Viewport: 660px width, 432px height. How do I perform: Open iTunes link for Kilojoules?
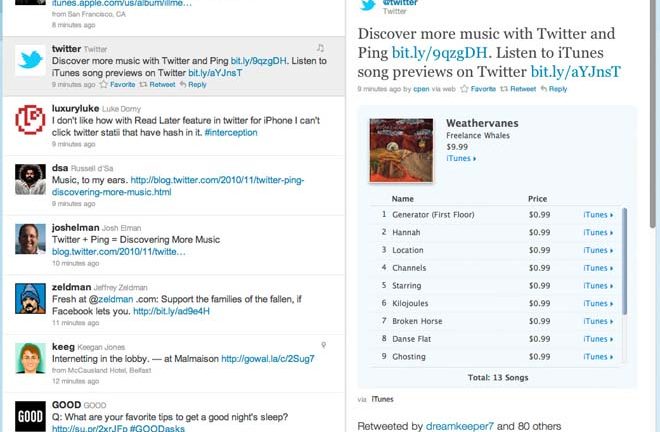pos(598,303)
